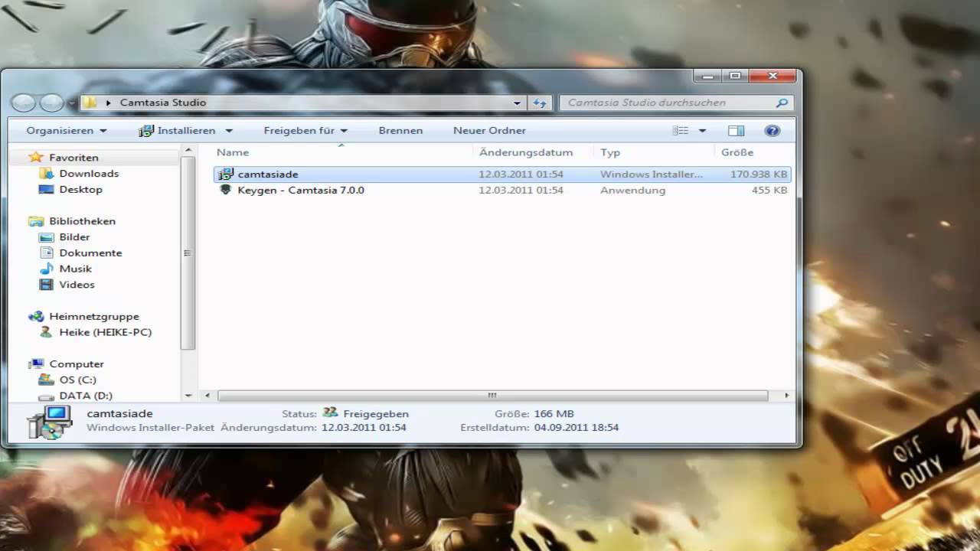
Task: Click the horizontal scrollbar thumb in file list
Action: pyautogui.click(x=492, y=396)
